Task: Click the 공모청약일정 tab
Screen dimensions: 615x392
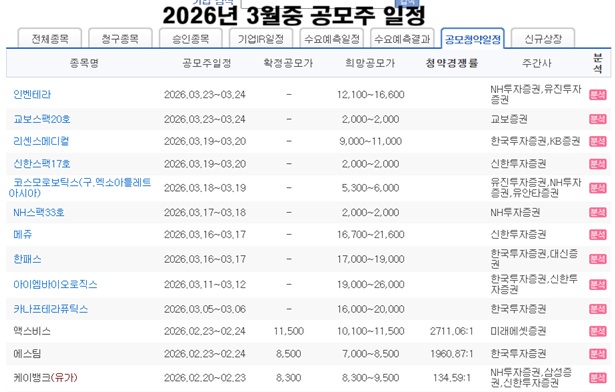Action: (473, 38)
